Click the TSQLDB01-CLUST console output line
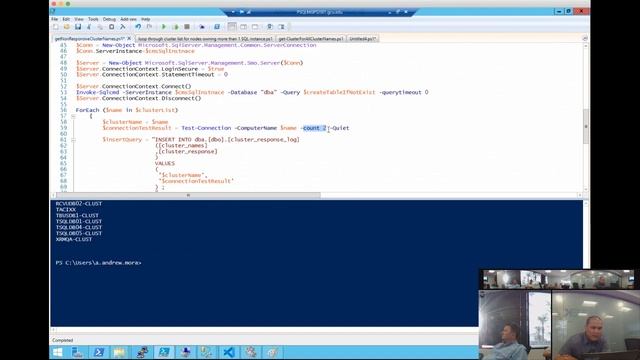 (79, 222)
